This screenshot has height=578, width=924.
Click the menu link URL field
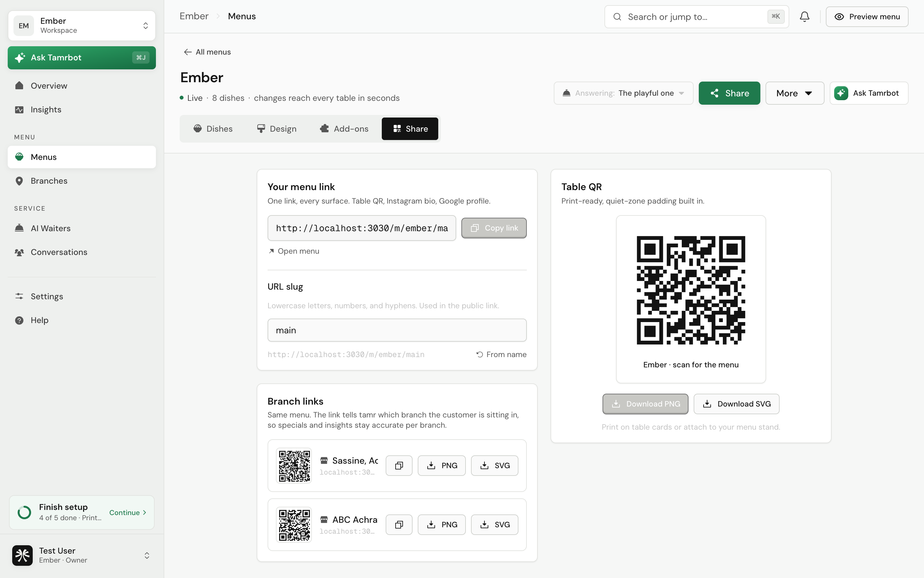click(362, 228)
